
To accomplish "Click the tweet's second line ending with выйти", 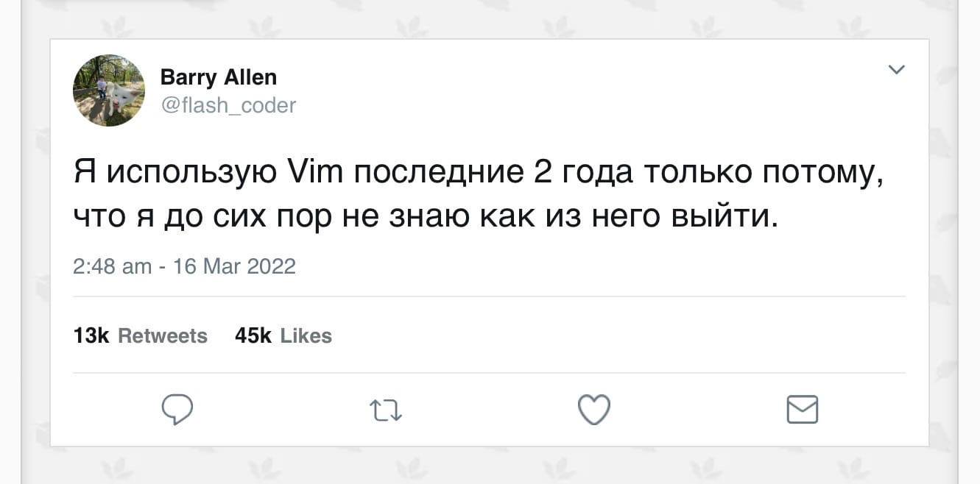I will pyautogui.click(x=426, y=216).
